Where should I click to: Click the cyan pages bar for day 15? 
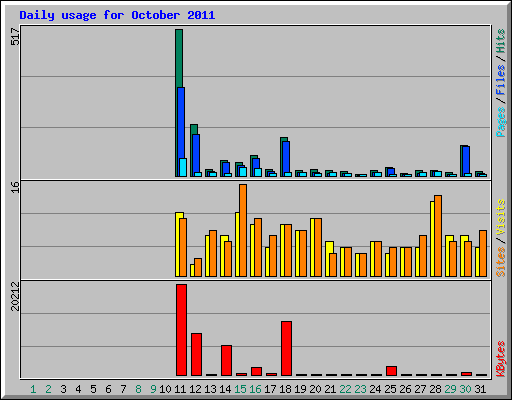coord(243,172)
